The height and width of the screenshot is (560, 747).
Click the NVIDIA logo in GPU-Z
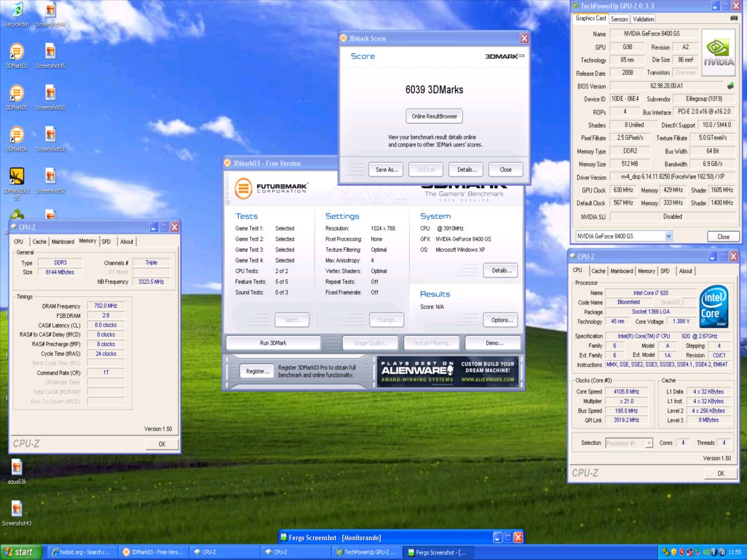pos(718,52)
